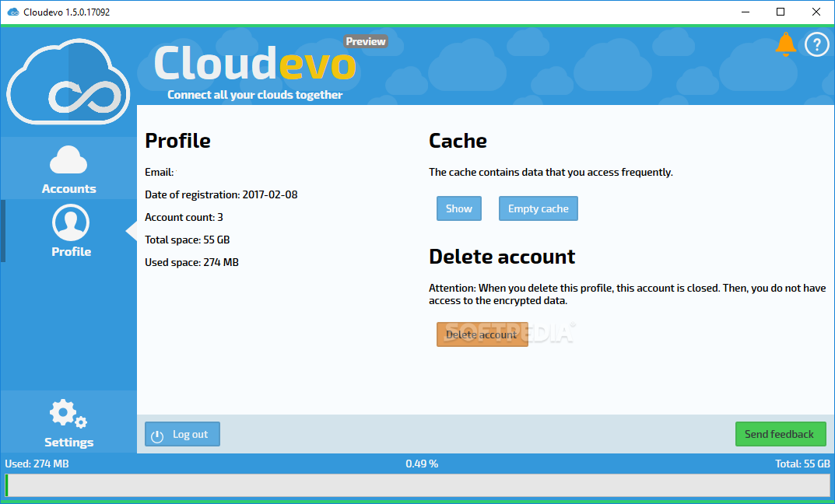The image size is (835, 504).
Task: Log out of the profile
Action: tap(182, 434)
